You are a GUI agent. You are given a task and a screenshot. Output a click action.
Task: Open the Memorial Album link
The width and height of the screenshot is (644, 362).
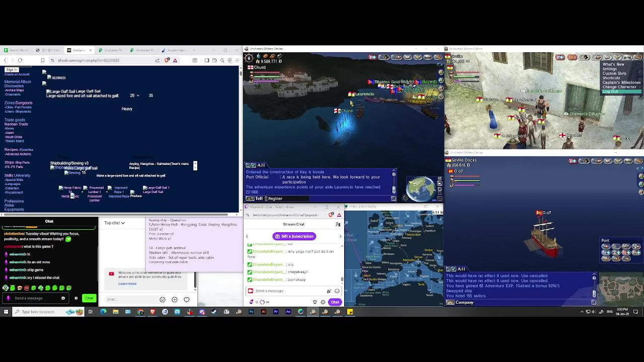point(18,81)
